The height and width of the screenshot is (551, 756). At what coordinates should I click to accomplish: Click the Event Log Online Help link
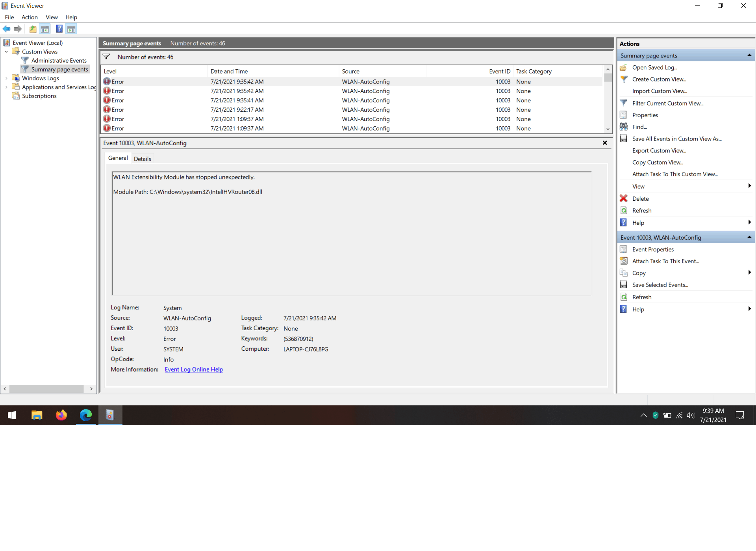[x=194, y=370]
